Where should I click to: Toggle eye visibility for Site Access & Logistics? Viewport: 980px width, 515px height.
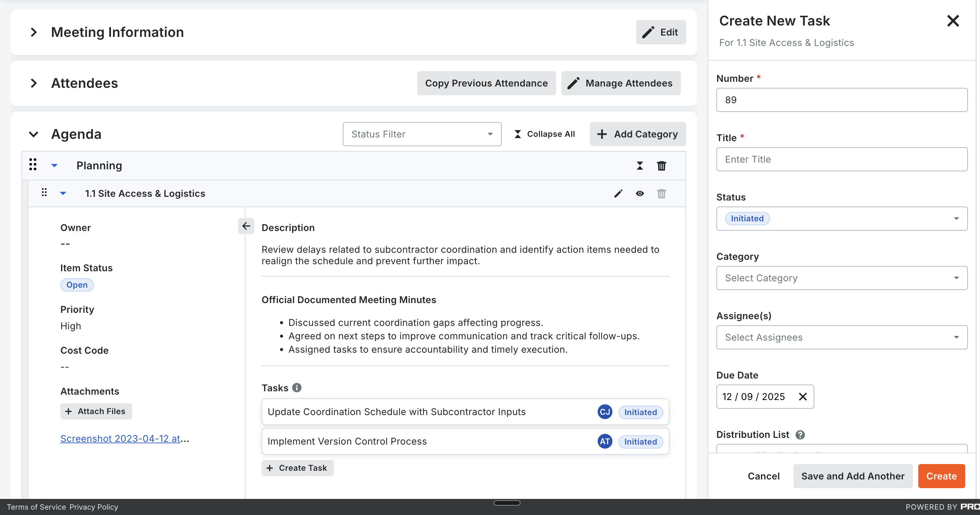tap(640, 193)
